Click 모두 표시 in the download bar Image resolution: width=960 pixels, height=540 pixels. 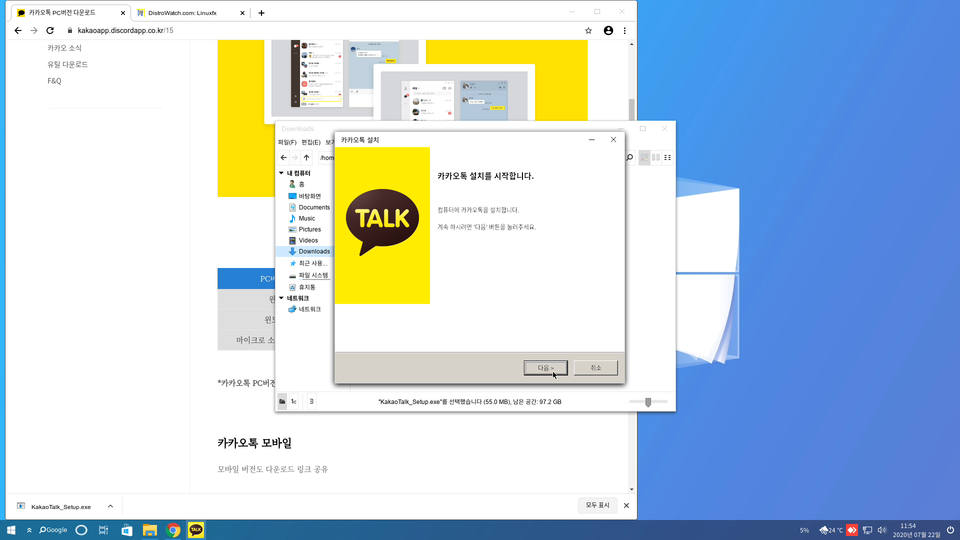598,505
